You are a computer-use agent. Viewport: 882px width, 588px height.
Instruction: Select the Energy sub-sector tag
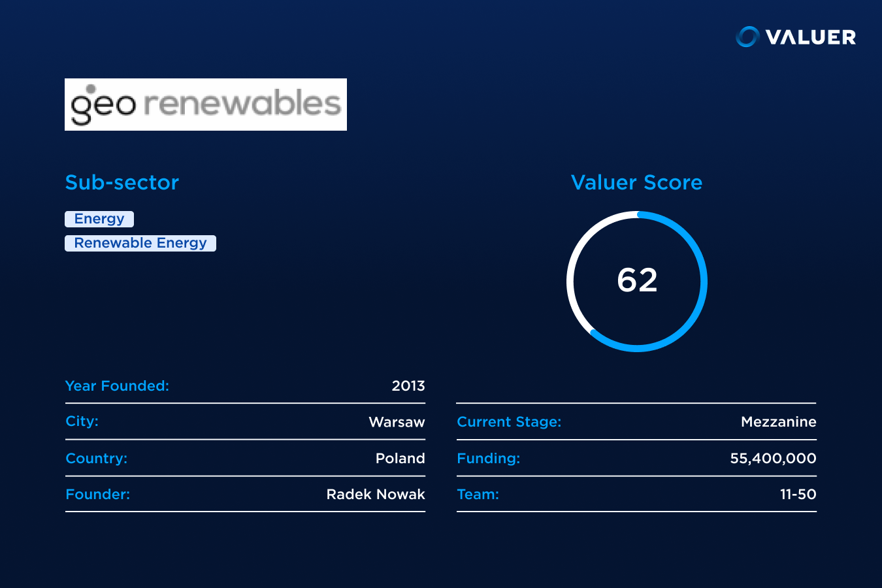[99, 219]
